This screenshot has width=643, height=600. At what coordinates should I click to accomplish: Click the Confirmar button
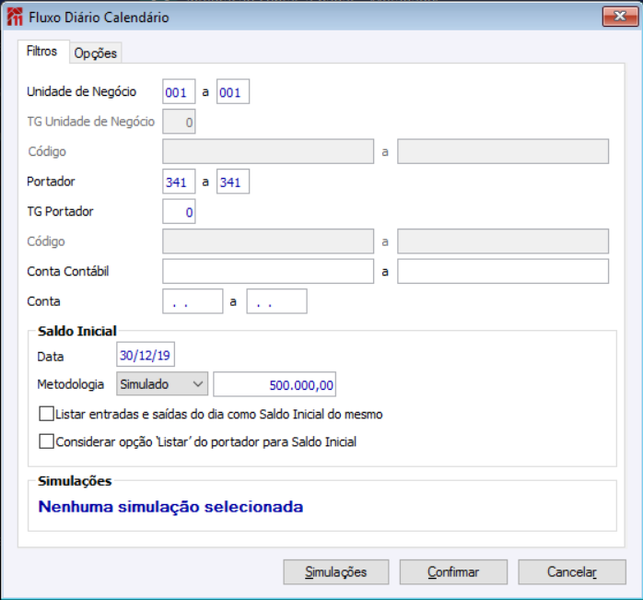453,572
